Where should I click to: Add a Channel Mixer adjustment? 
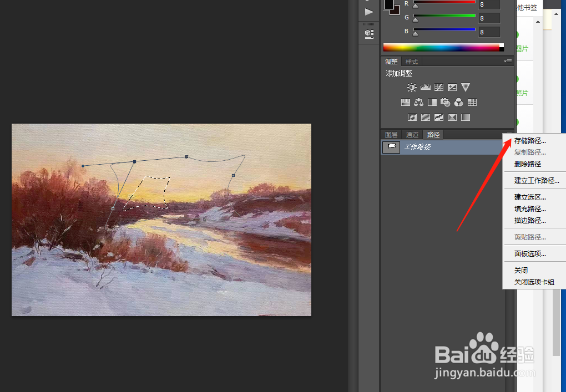click(x=458, y=103)
